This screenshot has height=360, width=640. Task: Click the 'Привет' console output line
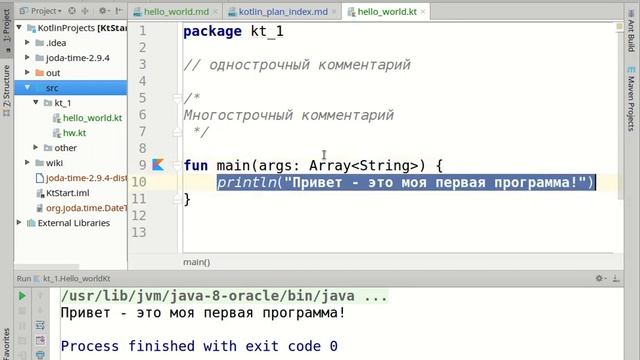click(203, 313)
